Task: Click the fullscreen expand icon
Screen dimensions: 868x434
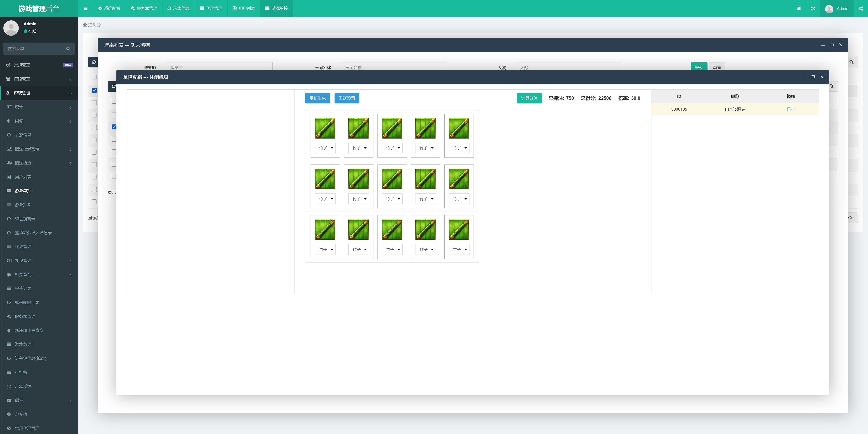Action: [813, 8]
